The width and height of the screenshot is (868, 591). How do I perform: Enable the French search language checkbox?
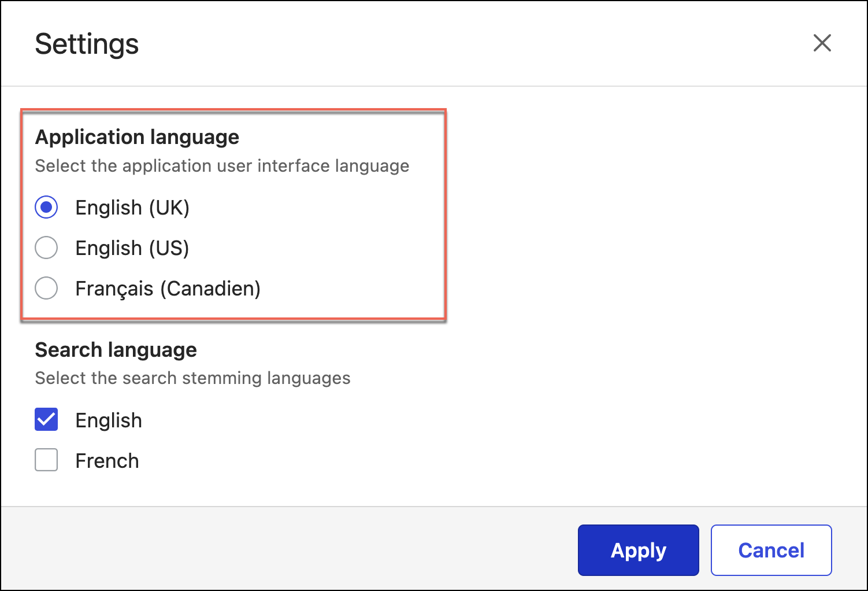tap(46, 460)
